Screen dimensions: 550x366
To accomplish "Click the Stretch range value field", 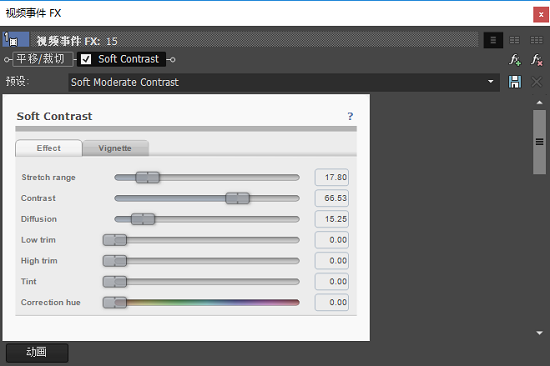I will point(332,177).
